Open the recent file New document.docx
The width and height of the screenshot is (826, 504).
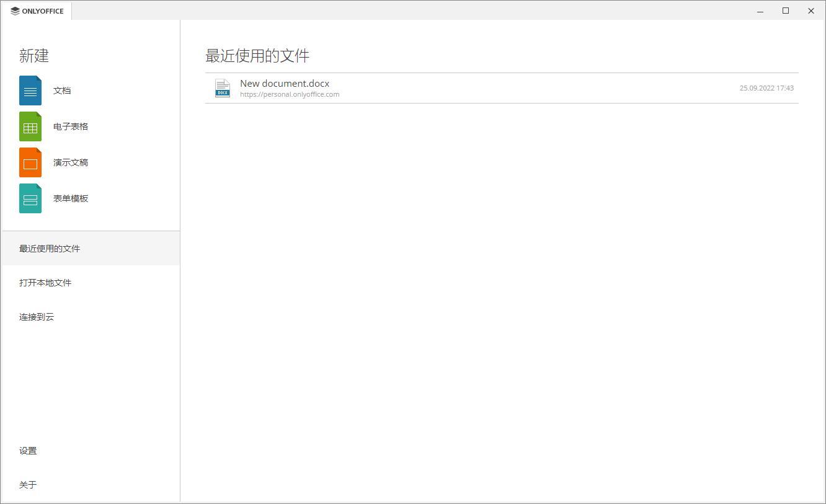click(x=285, y=83)
